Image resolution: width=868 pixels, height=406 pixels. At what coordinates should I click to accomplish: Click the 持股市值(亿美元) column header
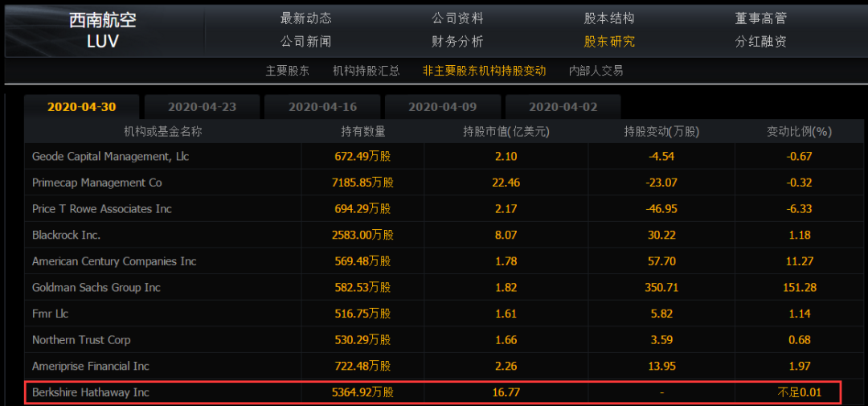point(506,132)
